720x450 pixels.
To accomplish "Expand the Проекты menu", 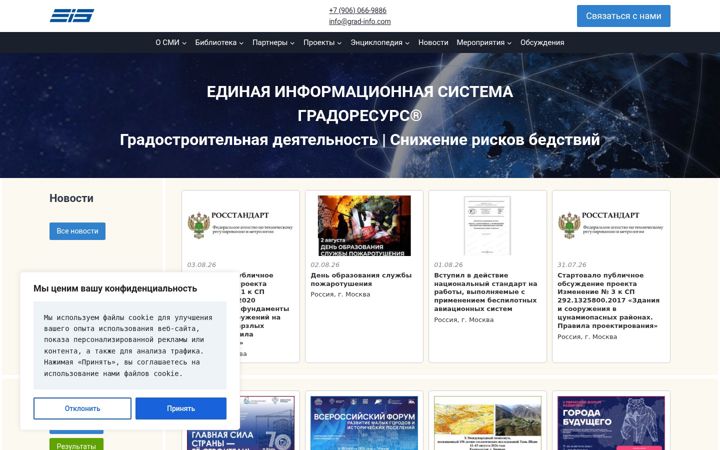I will point(322,42).
